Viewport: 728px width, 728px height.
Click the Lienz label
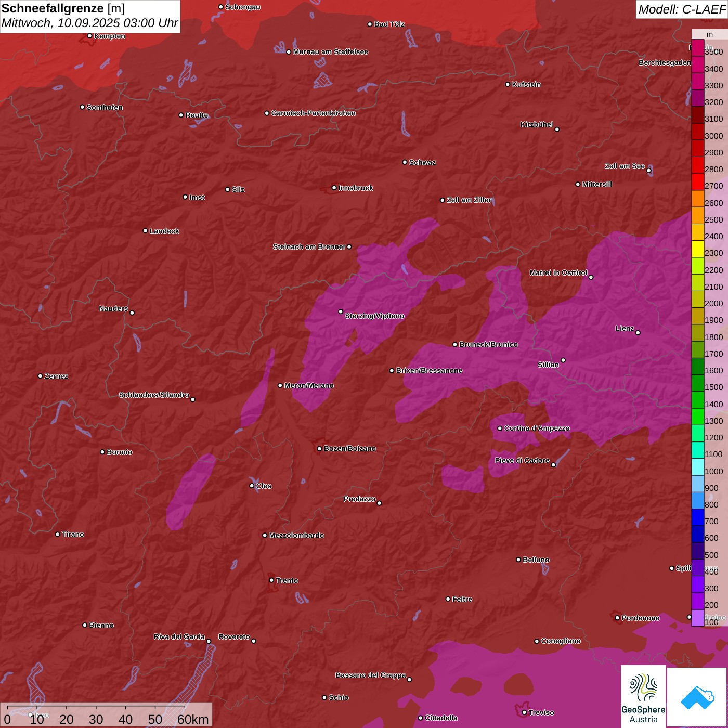click(625, 328)
